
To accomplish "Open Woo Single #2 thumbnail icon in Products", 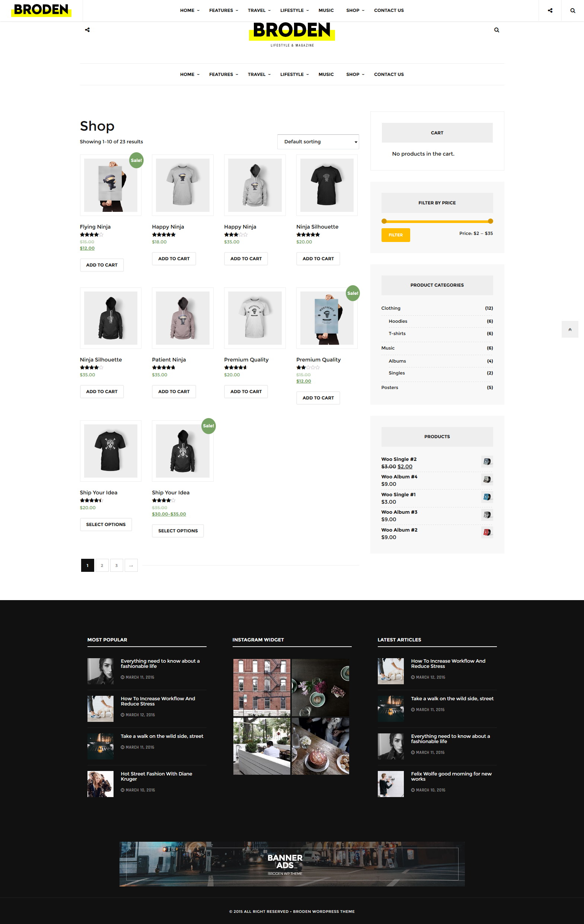I will pyautogui.click(x=487, y=462).
